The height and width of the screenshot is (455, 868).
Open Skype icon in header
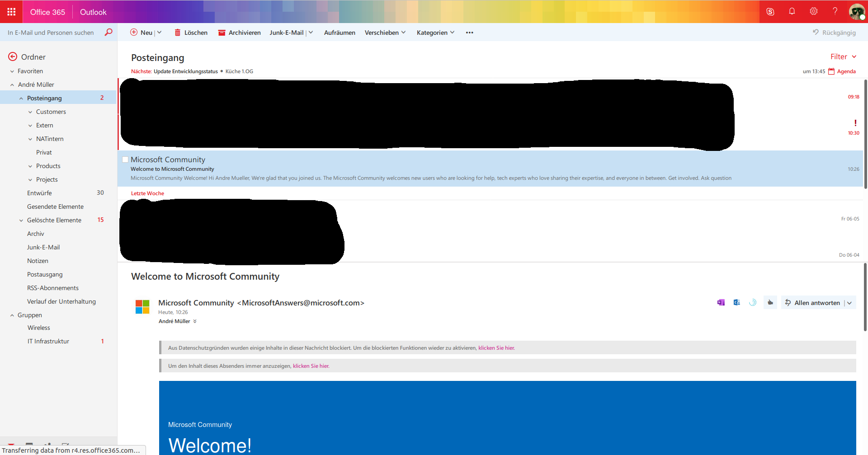coord(770,12)
